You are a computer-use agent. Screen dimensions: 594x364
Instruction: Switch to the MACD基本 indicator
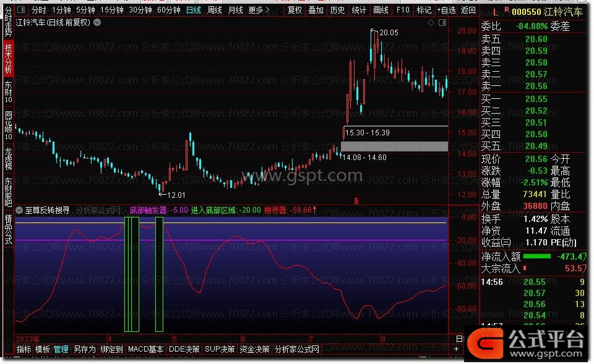146,349
